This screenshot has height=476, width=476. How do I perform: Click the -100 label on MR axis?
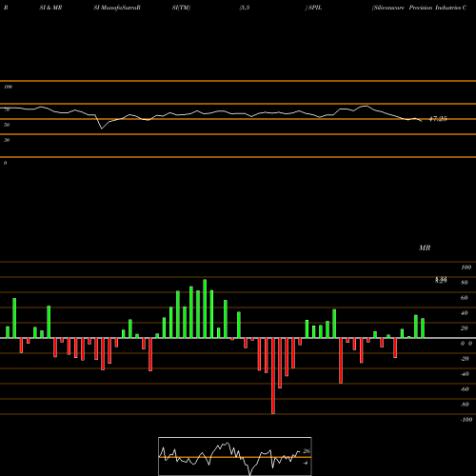[466, 420]
